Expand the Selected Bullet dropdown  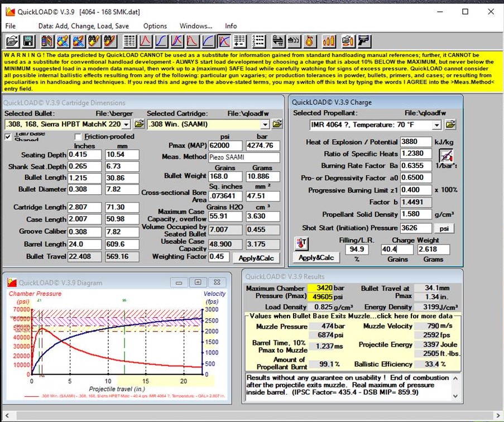126,124
